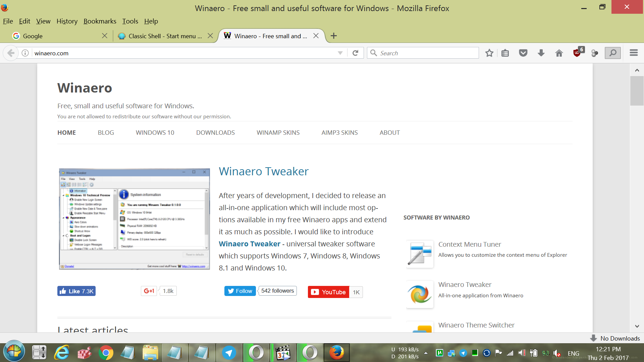This screenshot has height=362, width=644.
Task: Toggle the magnifier search toolbar button
Action: pyautogui.click(x=612, y=53)
